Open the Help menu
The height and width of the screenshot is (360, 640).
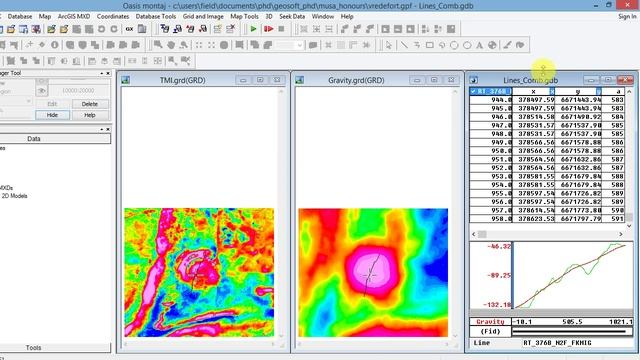(347, 16)
